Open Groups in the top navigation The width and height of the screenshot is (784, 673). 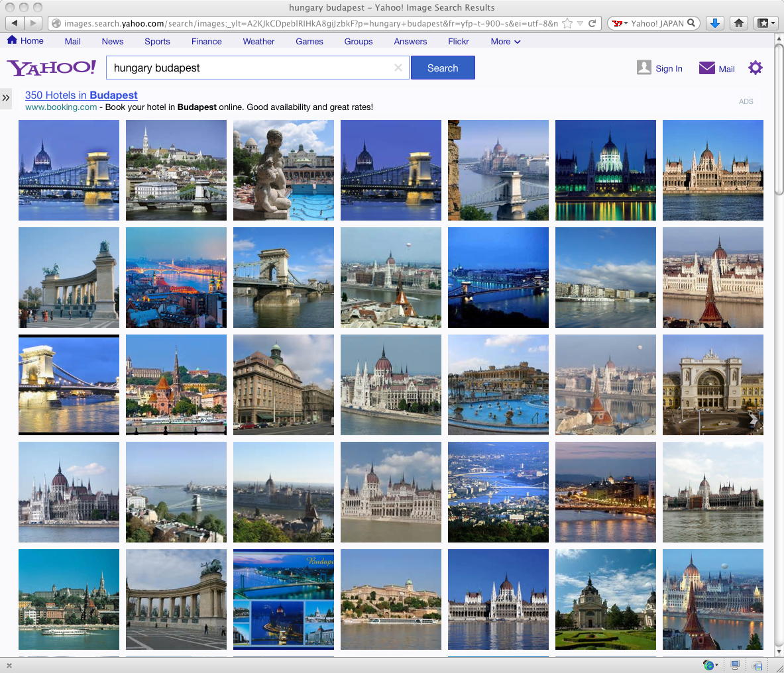click(358, 42)
